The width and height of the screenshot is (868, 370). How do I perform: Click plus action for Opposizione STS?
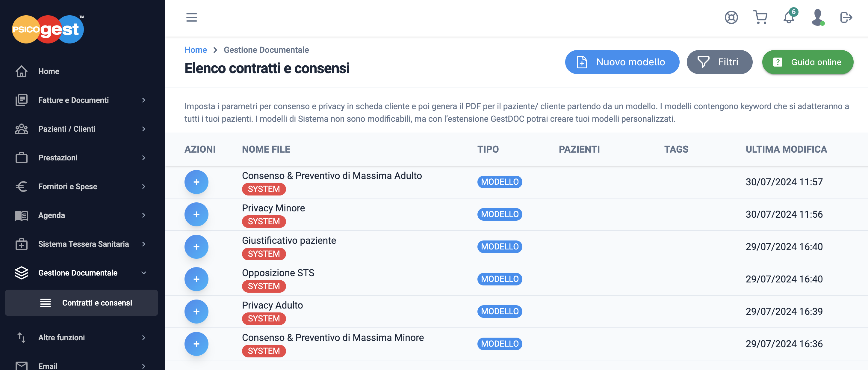tap(196, 279)
